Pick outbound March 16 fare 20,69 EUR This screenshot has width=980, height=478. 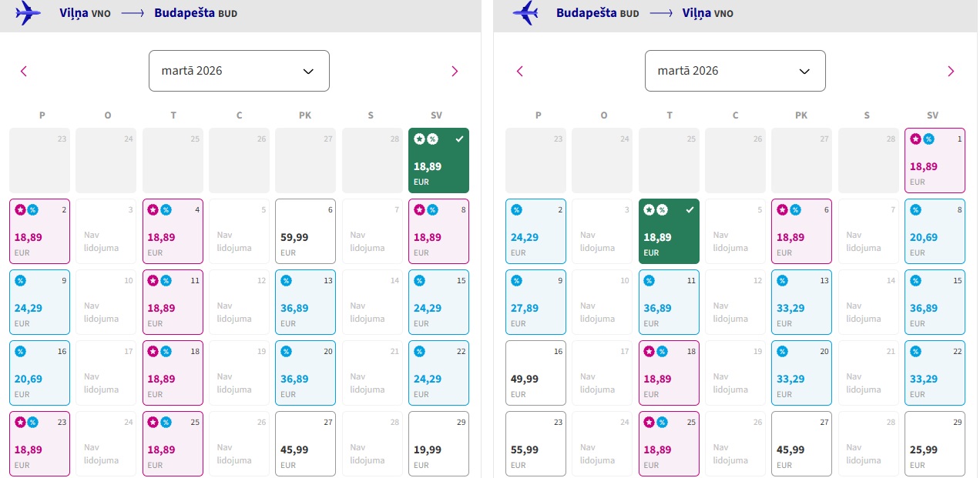[39, 373]
